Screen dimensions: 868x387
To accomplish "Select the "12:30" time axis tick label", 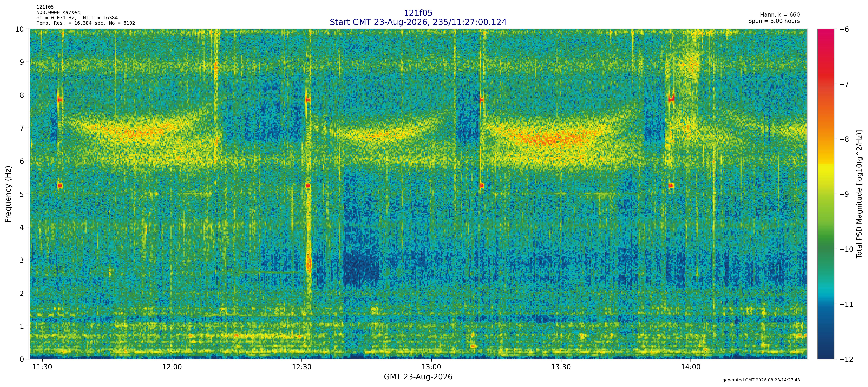I will 302,367.
